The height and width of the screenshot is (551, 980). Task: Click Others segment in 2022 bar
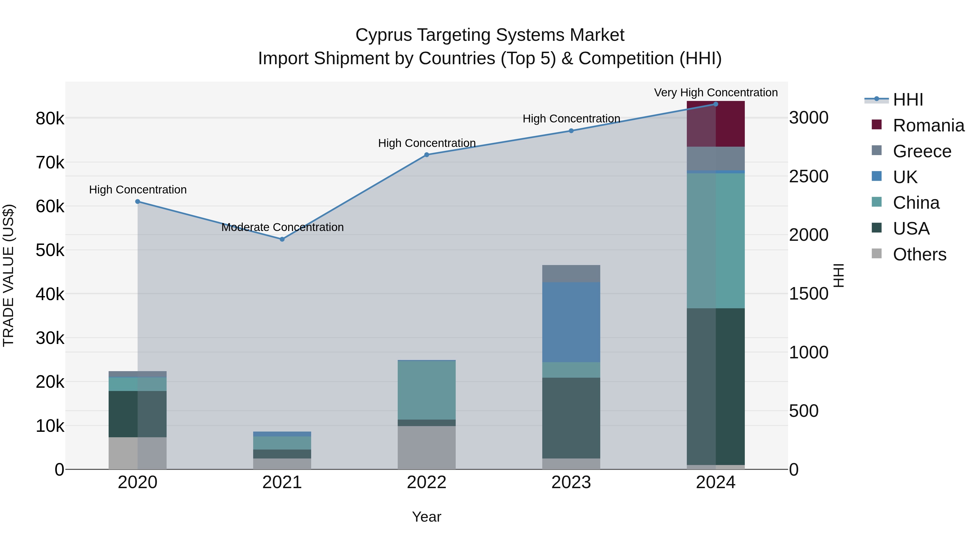click(427, 447)
